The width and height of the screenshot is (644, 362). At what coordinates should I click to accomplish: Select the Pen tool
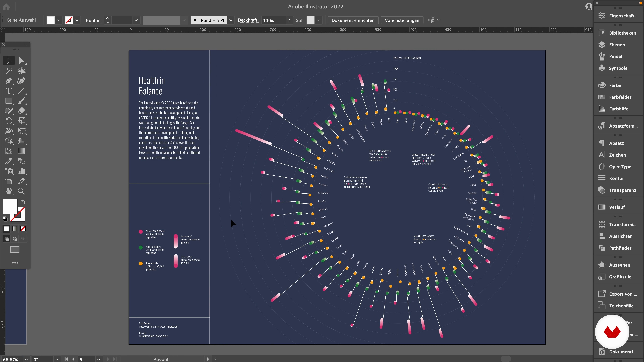(x=9, y=81)
